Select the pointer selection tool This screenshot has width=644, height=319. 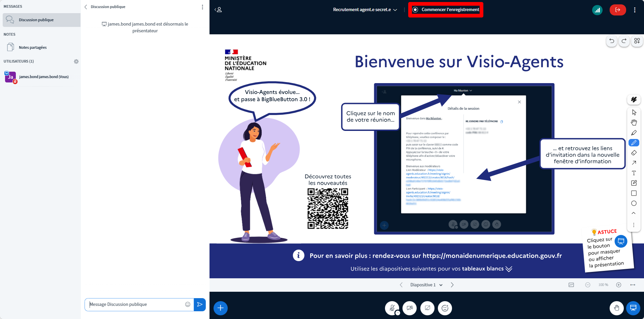click(x=634, y=112)
